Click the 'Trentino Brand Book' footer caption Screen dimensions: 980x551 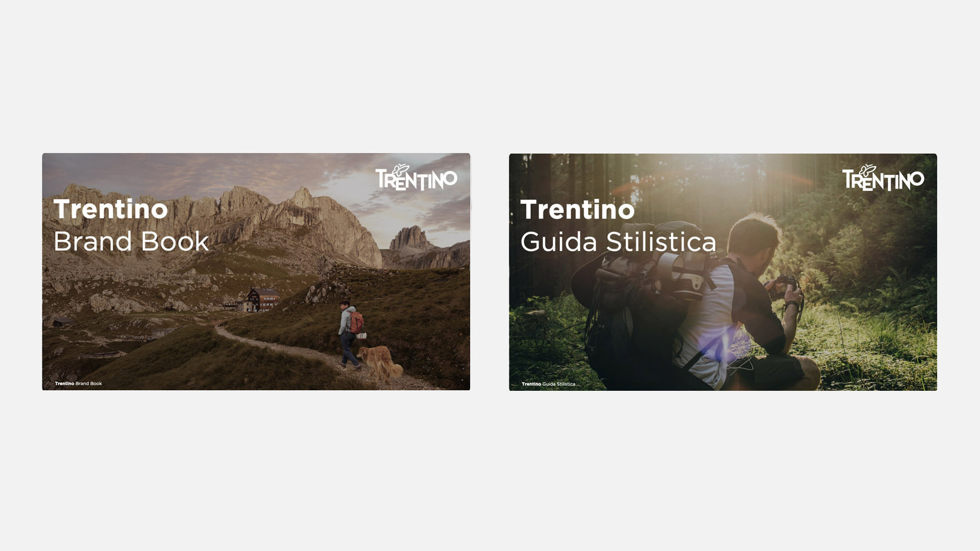coord(79,384)
